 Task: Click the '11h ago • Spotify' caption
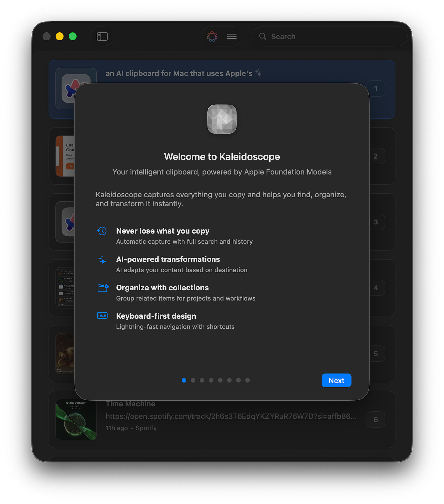[x=131, y=428]
